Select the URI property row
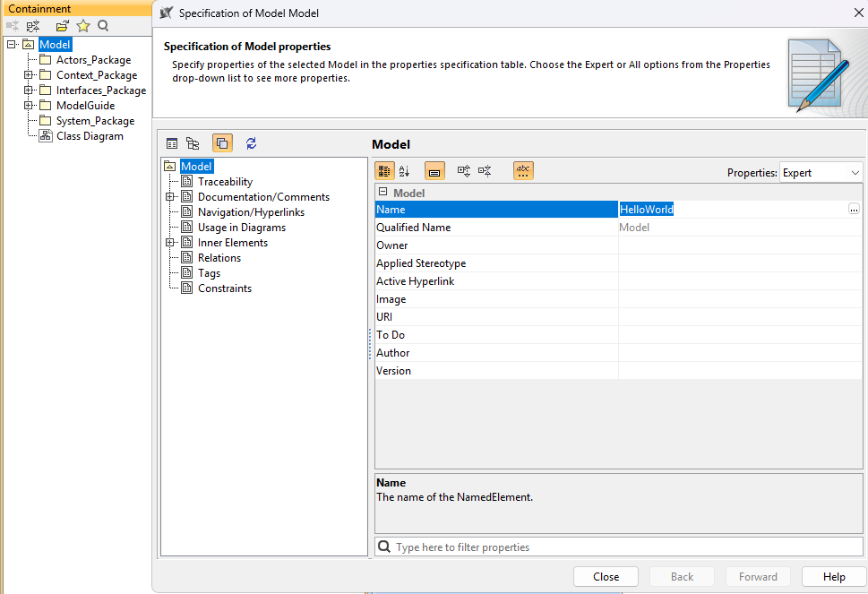 click(618, 317)
